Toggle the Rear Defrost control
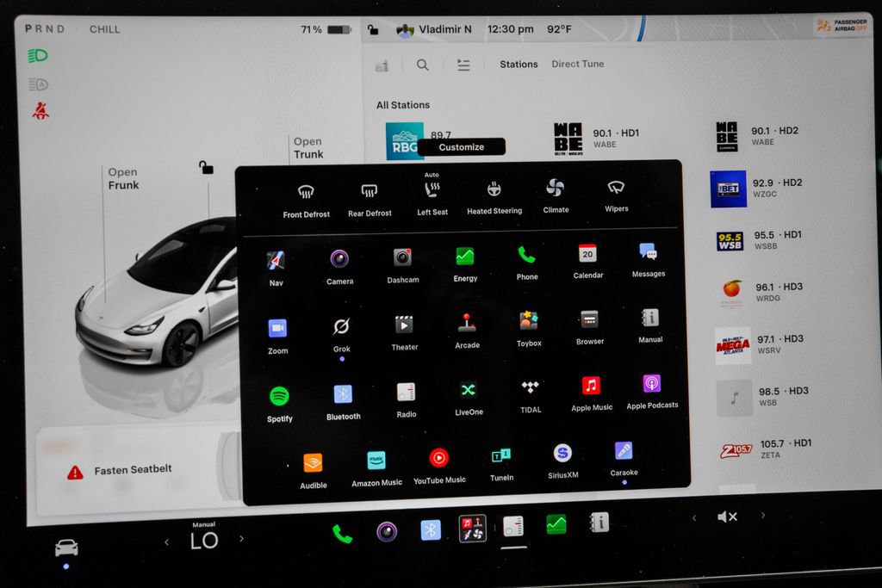Viewport: 882px width, 588px height. click(x=369, y=199)
